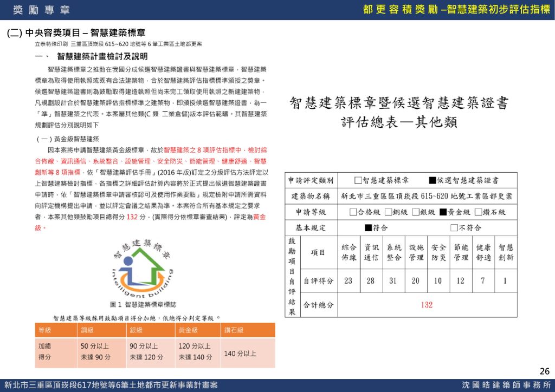Click caption 圖 1 智慧建築標章標誌
The width and height of the screenshot is (555, 392).
[143, 304]
